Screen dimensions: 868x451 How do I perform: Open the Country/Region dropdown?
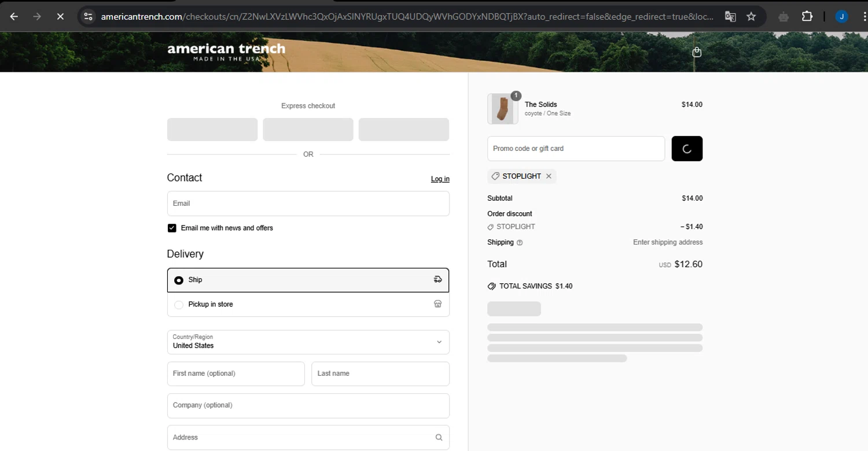pyautogui.click(x=308, y=342)
